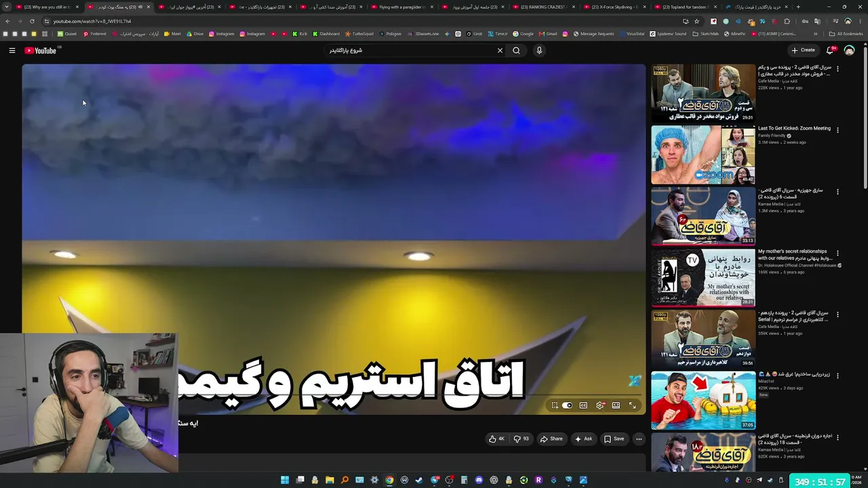Screen dimensions: 868x488
Task: Open the YouTube account avatar menu
Action: pos(849,50)
